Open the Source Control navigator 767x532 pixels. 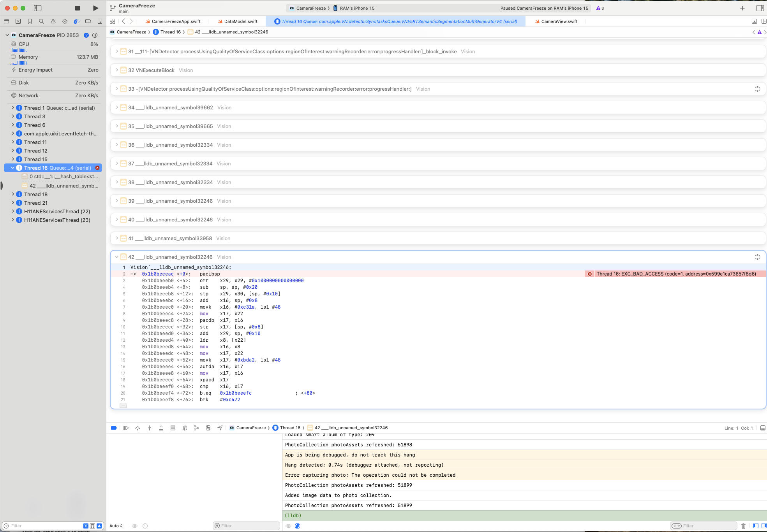18,21
